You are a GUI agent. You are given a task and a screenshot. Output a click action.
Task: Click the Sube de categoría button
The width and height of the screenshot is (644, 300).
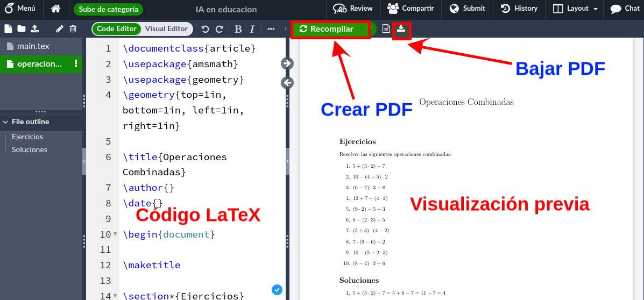(109, 9)
